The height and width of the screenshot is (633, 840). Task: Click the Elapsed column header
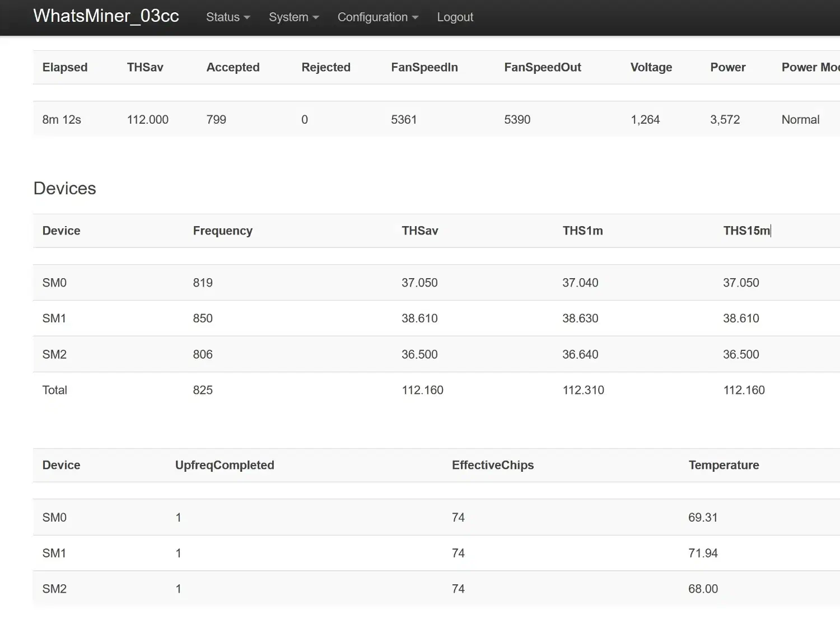[65, 67]
